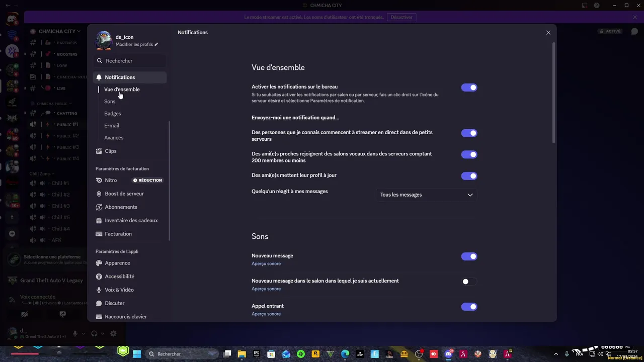
Task: Show hidden system tray icons
Action: (556, 354)
